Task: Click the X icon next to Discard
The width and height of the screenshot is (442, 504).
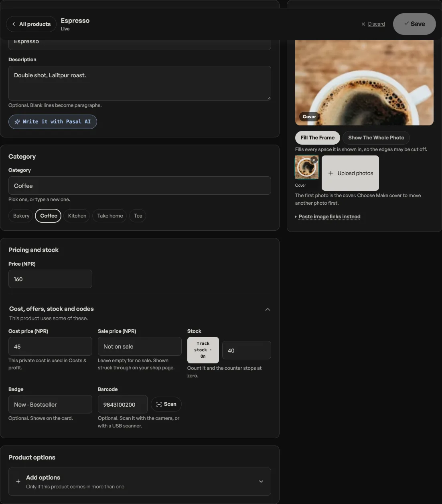Action: (363, 24)
